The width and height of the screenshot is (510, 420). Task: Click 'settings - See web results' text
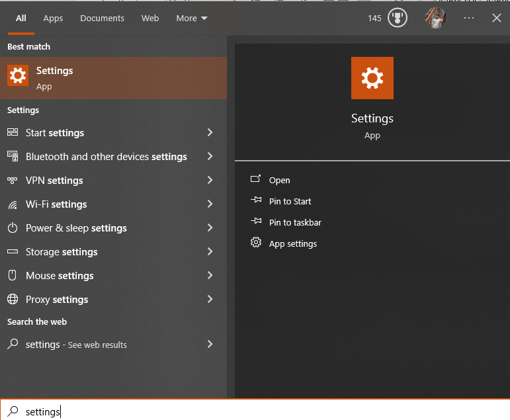76,345
